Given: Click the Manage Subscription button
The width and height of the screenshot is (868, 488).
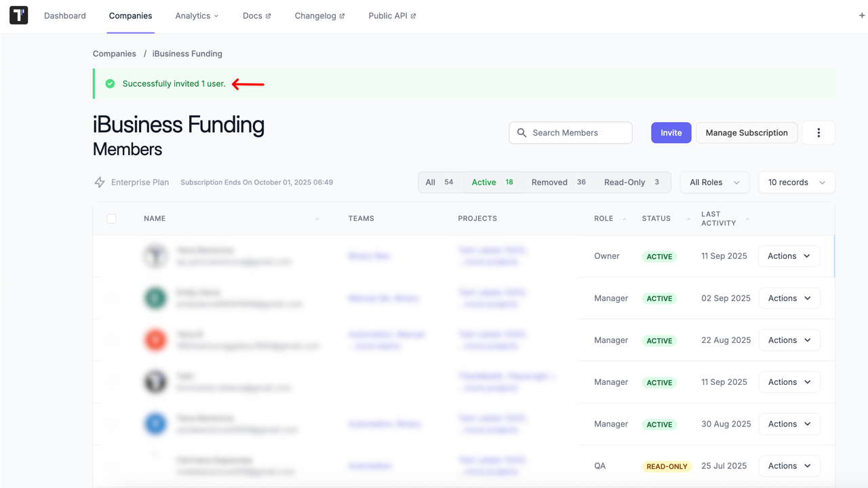Looking at the screenshot, I should pos(746,133).
